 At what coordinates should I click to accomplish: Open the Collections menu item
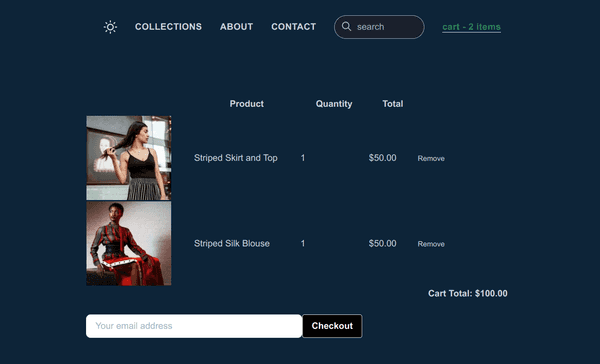tap(168, 27)
